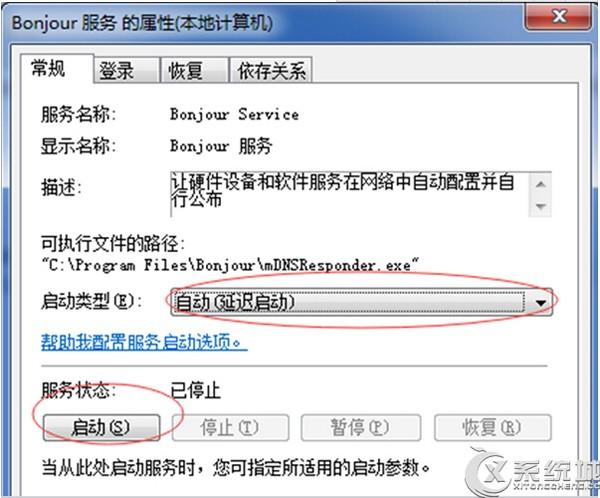The image size is (600, 498).
Task: Click the disabled 停止(T) button
Action: click(x=230, y=427)
